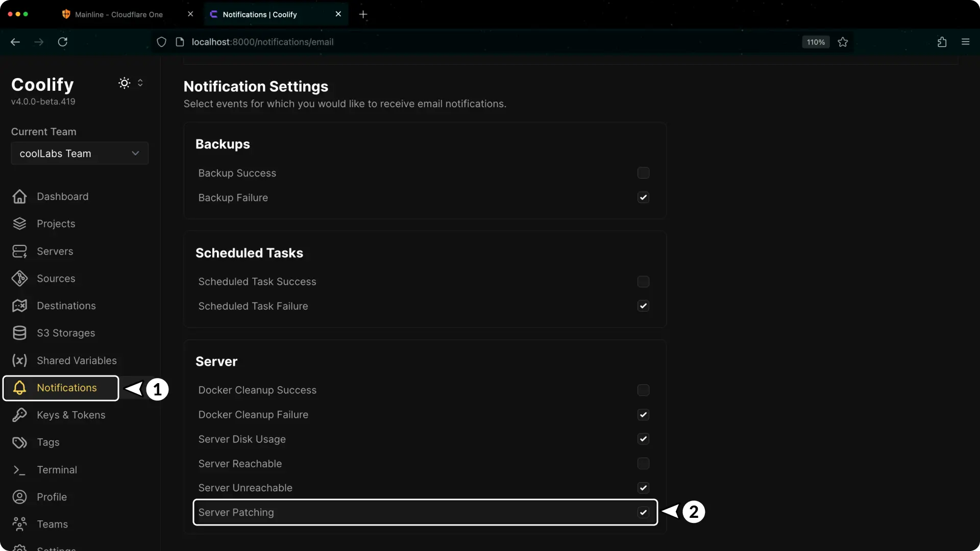Uncheck the Server Patching option
980x551 pixels.
click(643, 512)
